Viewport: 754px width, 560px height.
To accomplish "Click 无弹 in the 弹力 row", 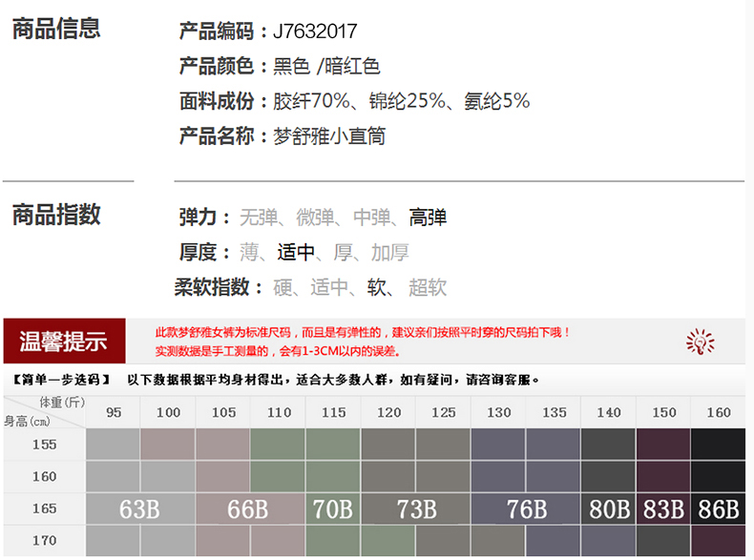I will click(259, 218).
